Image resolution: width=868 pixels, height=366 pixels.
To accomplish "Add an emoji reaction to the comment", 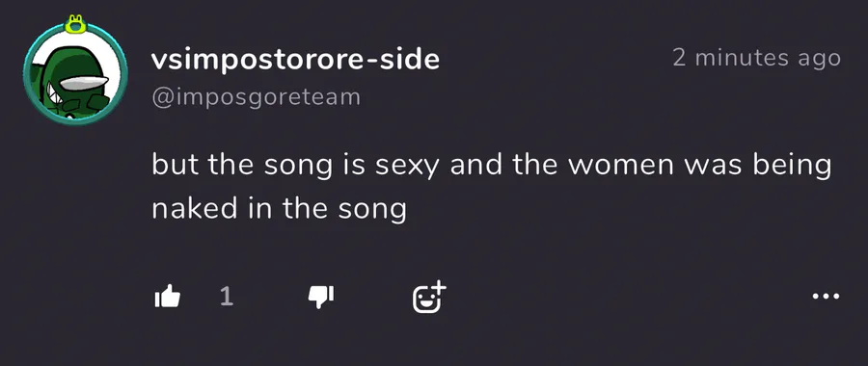I will [429, 297].
